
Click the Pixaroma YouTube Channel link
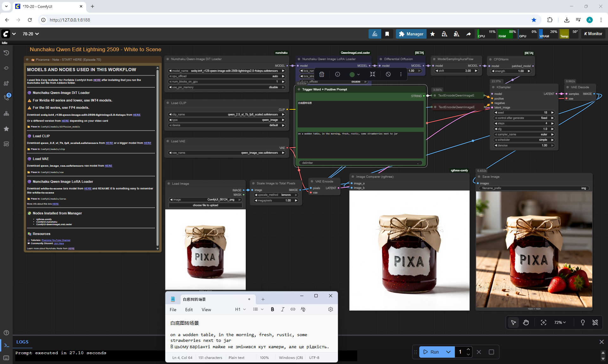click(x=56, y=240)
